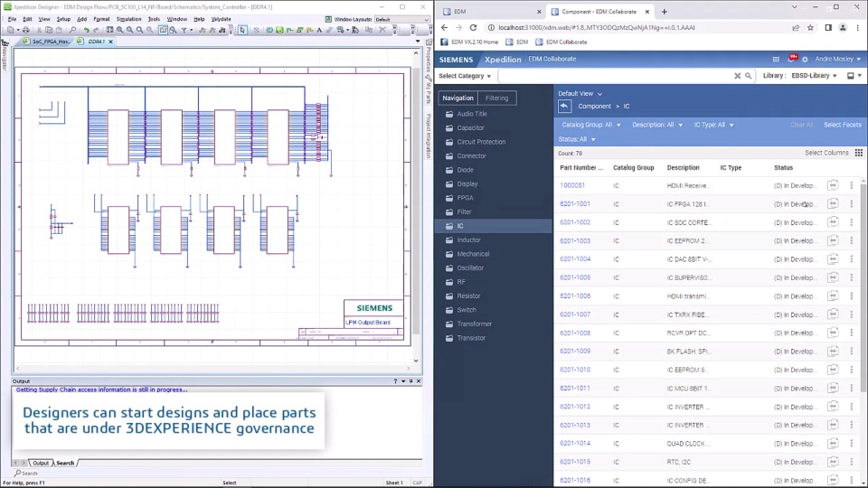Click the Print icon in Designer toolbar
868x488 pixels.
pos(25,30)
